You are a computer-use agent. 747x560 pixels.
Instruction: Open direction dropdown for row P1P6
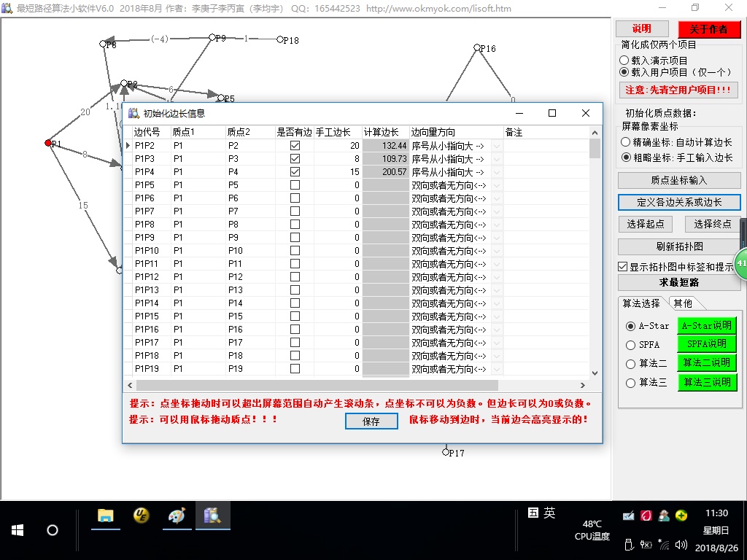pyautogui.click(x=497, y=198)
